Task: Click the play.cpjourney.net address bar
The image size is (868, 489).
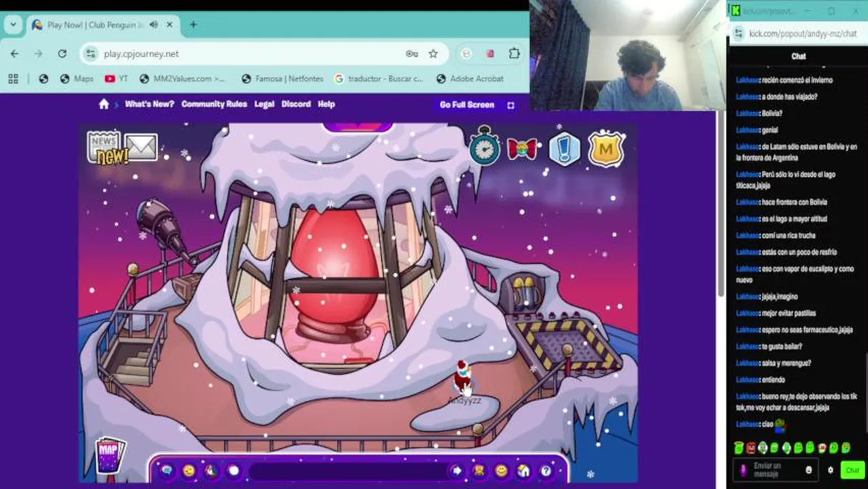Action: (x=264, y=54)
